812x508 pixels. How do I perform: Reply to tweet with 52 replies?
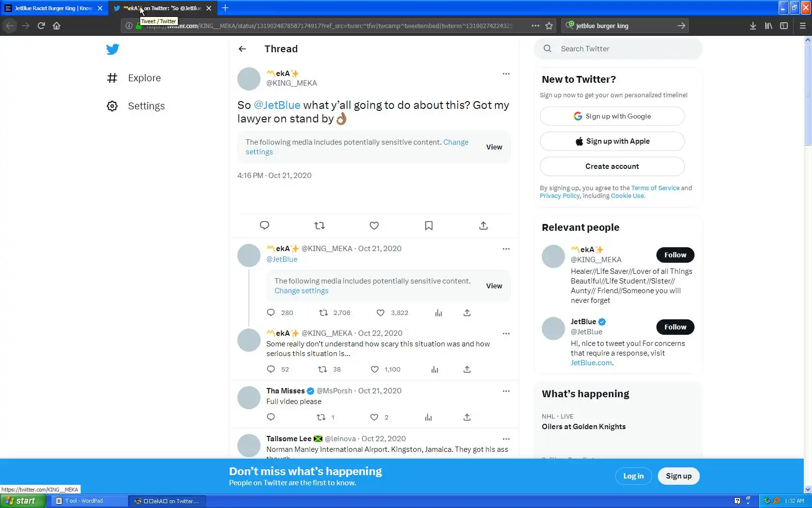(x=278, y=369)
